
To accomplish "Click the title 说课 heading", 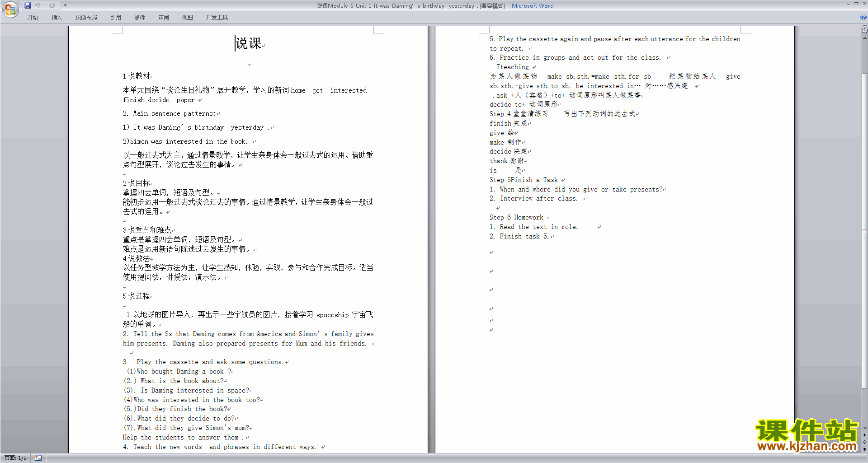I will click(249, 43).
